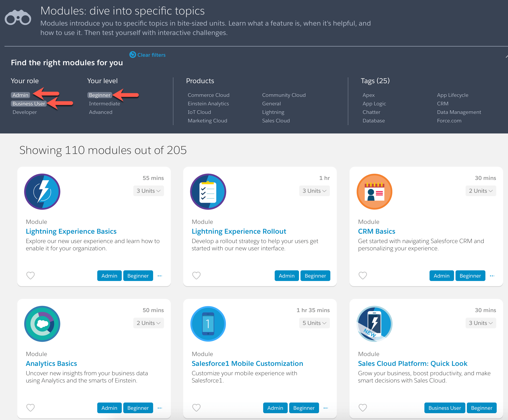Expand 5 Units on Salesforce1 Mobile Customization
The height and width of the screenshot is (420, 508).
coord(315,323)
